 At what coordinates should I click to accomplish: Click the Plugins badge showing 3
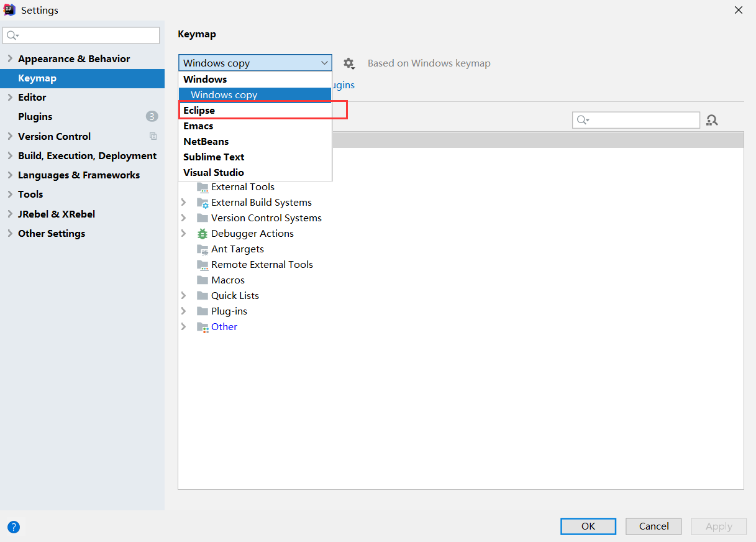pyautogui.click(x=152, y=116)
